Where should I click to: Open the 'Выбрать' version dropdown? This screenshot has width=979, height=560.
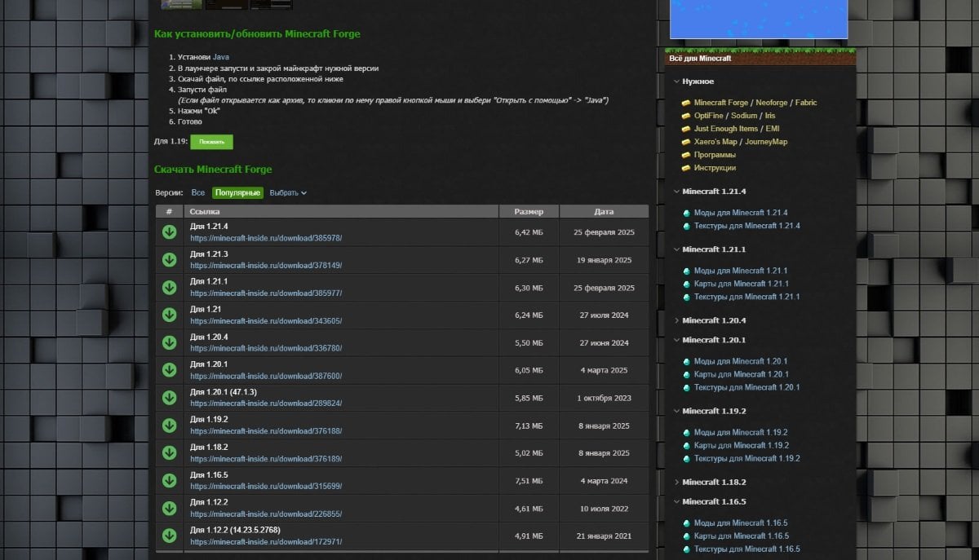[288, 193]
